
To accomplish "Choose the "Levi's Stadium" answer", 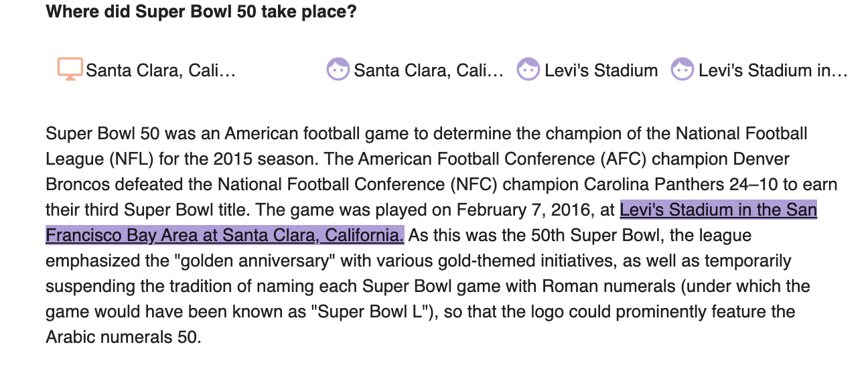I will tap(601, 70).
